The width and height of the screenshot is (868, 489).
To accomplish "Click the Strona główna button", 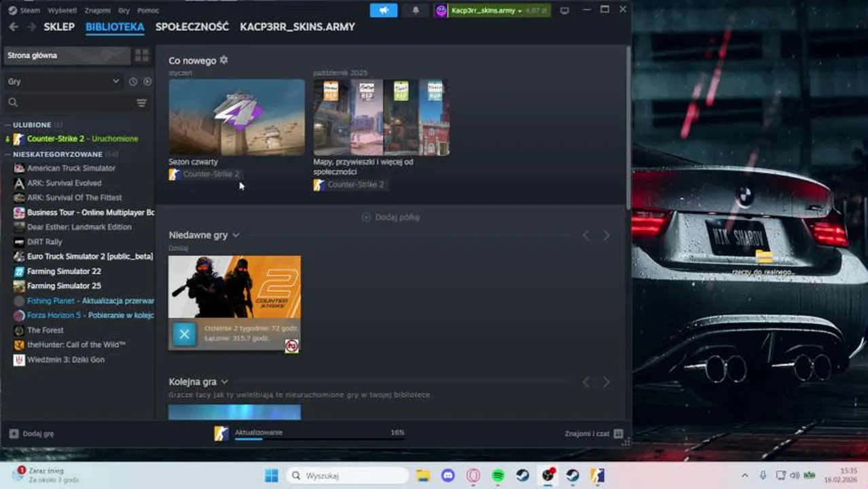I will [67, 56].
